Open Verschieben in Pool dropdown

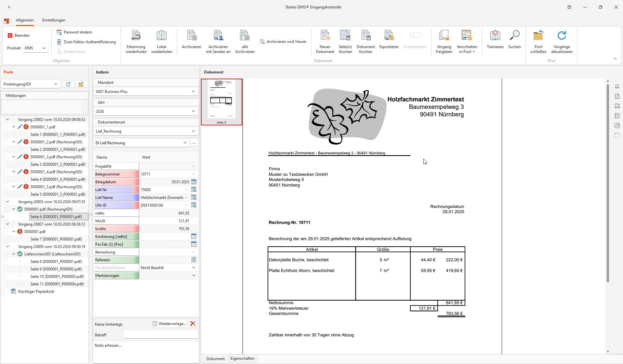tap(467, 42)
